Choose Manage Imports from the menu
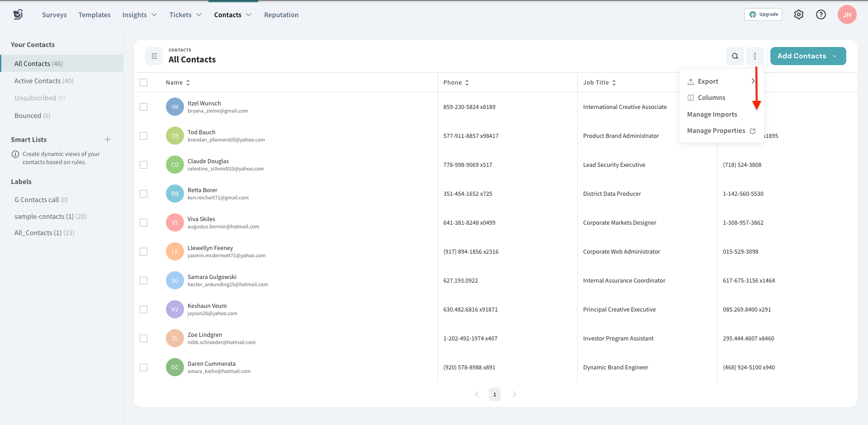868x425 pixels. point(712,114)
